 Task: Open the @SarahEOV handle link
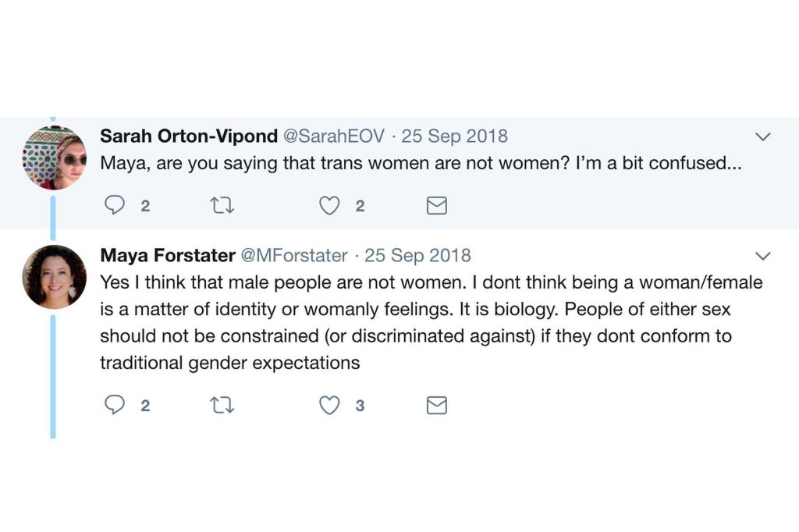(334, 137)
